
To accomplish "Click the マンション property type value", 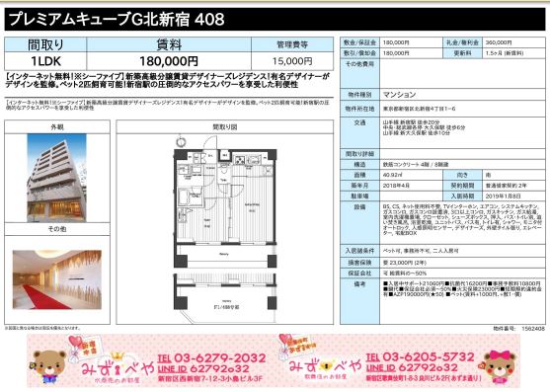I will pyautogui.click(x=399, y=95).
